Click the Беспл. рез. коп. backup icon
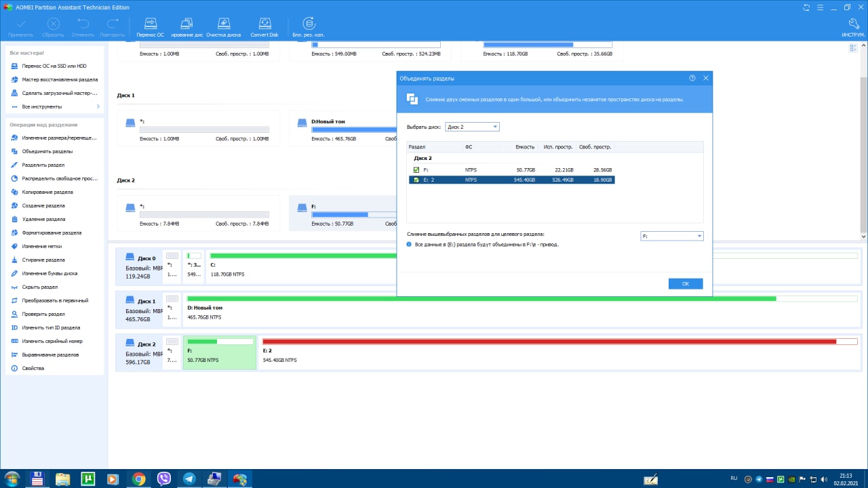The height and width of the screenshot is (488, 868). [x=309, y=27]
